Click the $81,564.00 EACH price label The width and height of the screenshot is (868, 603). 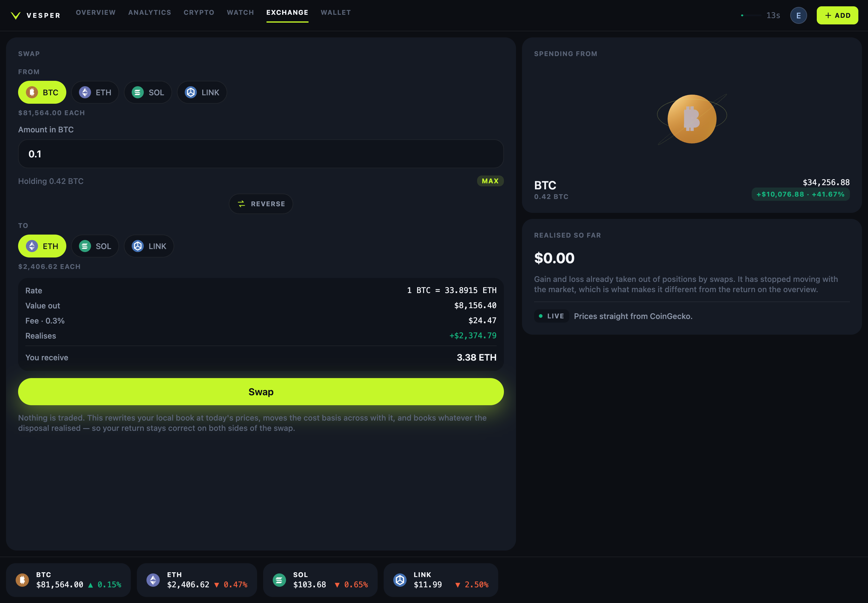pyautogui.click(x=51, y=113)
